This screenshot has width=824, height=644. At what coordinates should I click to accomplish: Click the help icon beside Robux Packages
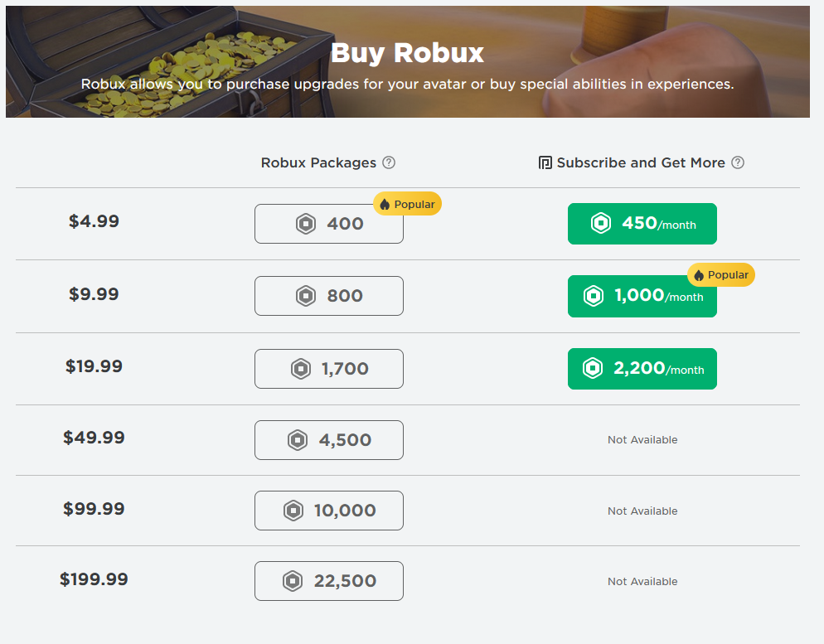(x=389, y=162)
